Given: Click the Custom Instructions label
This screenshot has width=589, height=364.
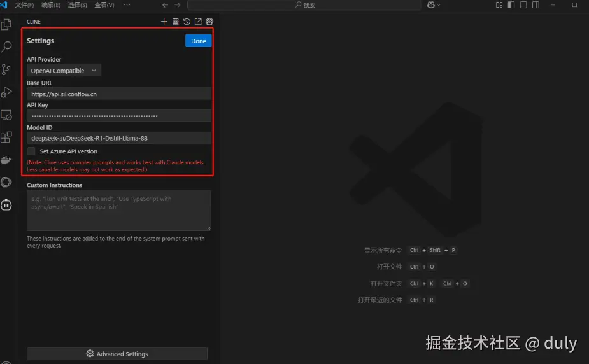Looking at the screenshot, I should tap(55, 185).
